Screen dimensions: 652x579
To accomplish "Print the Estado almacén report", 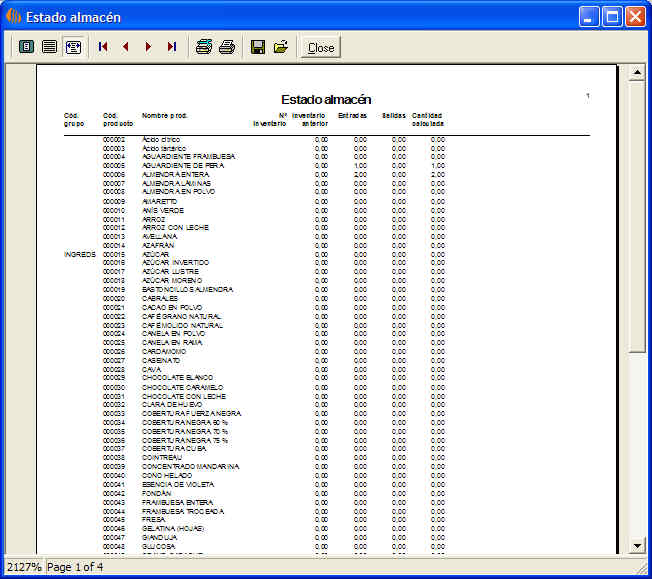I will (227, 47).
